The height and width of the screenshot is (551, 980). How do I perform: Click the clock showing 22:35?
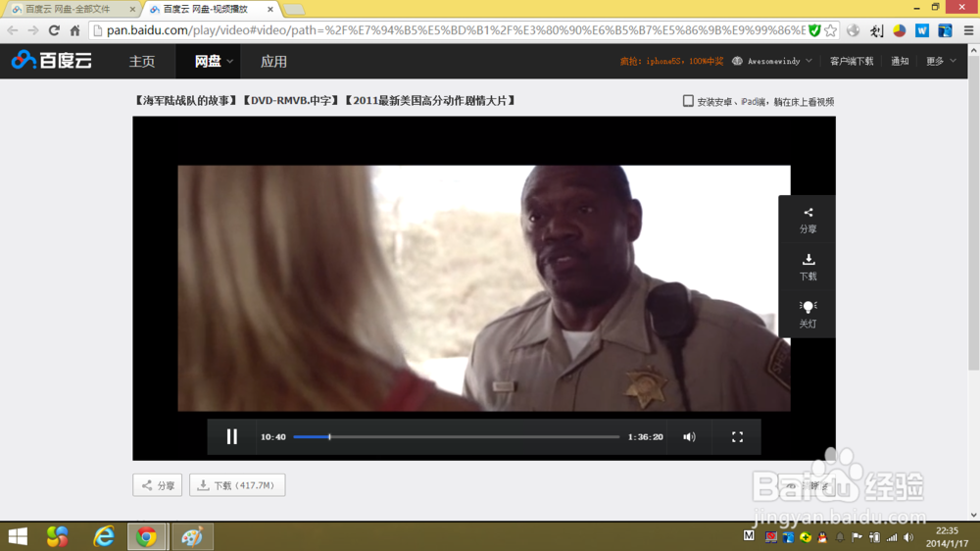point(947,530)
